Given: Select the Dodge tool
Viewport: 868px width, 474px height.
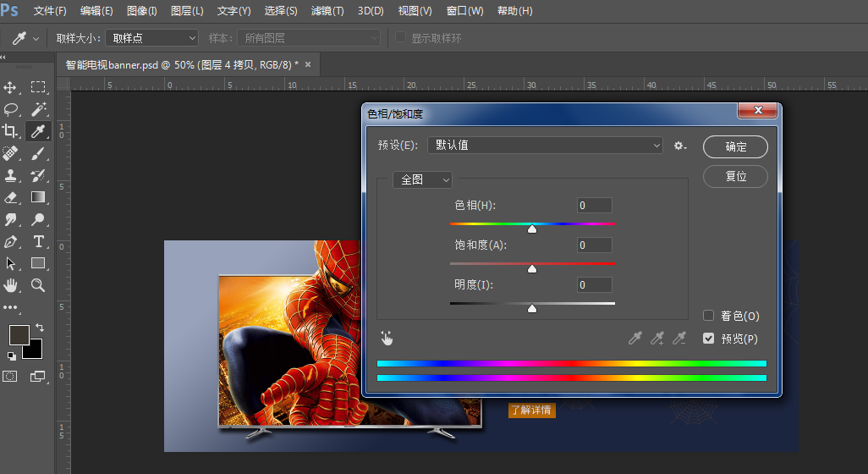Looking at the screenshot, I should click(x=37, y=219).
